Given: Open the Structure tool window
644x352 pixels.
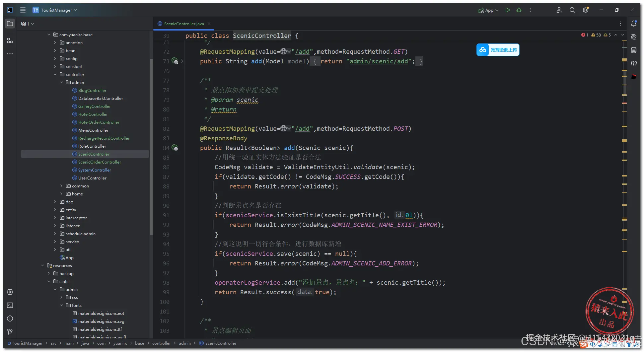Looking at the screenshot, I should 10,40.
